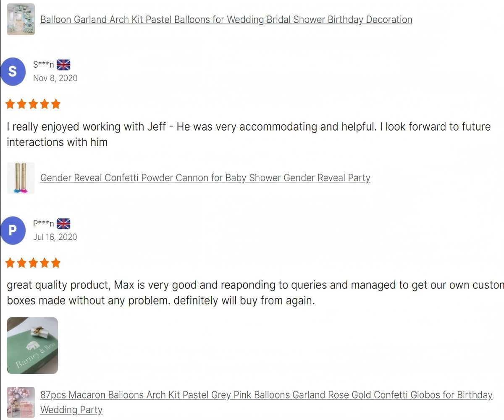The image size is (504, 420).
Task: Click the round S avatar icon
Action: point(13,71)
